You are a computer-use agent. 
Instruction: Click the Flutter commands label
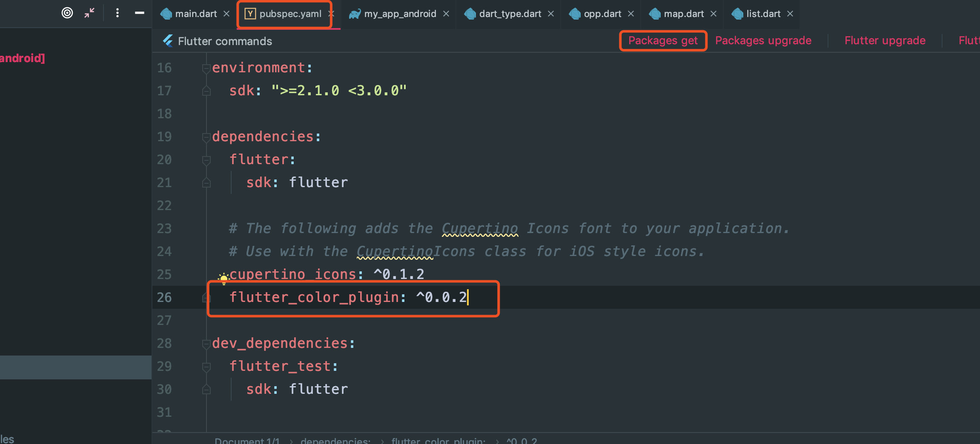pos(225,41)
